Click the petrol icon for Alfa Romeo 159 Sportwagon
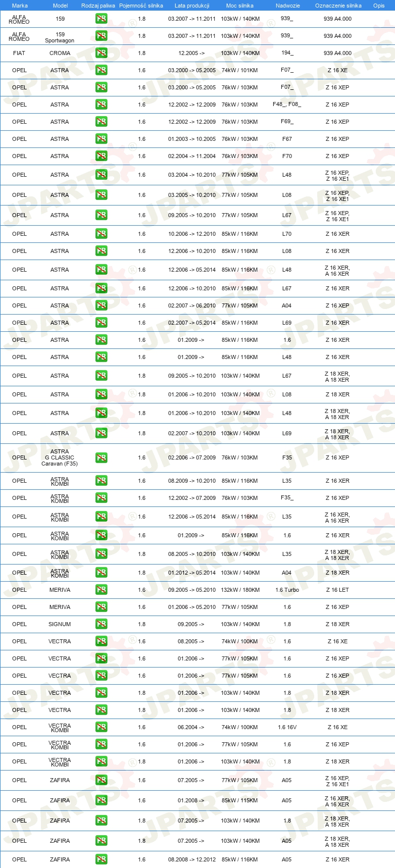395x868 pixels. [x=101, y=36]
